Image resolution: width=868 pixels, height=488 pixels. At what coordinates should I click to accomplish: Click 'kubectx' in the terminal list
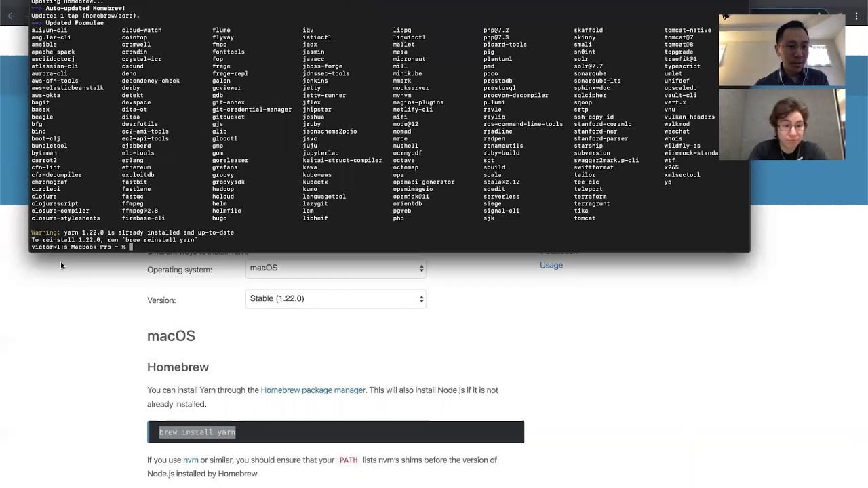[x=315, y=182]
